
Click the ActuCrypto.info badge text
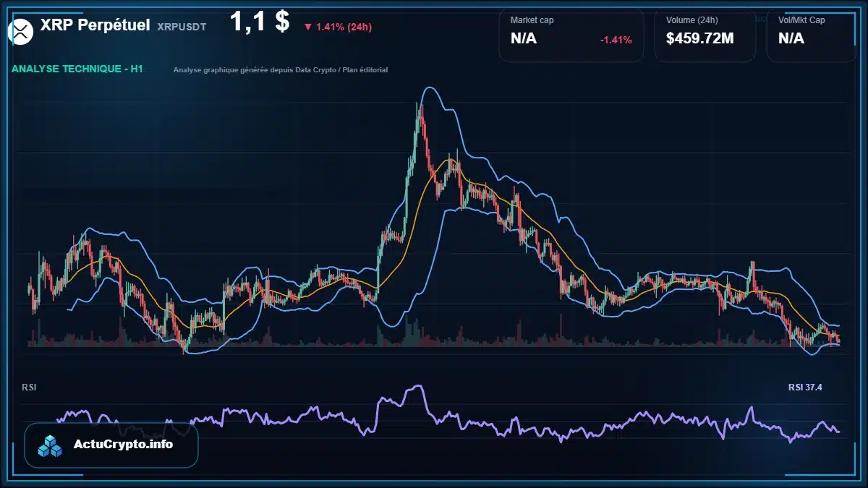coord(123,445)
